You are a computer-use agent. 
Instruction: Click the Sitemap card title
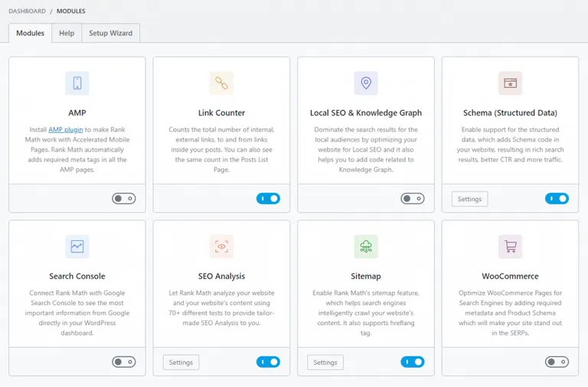tap(366, 276)
